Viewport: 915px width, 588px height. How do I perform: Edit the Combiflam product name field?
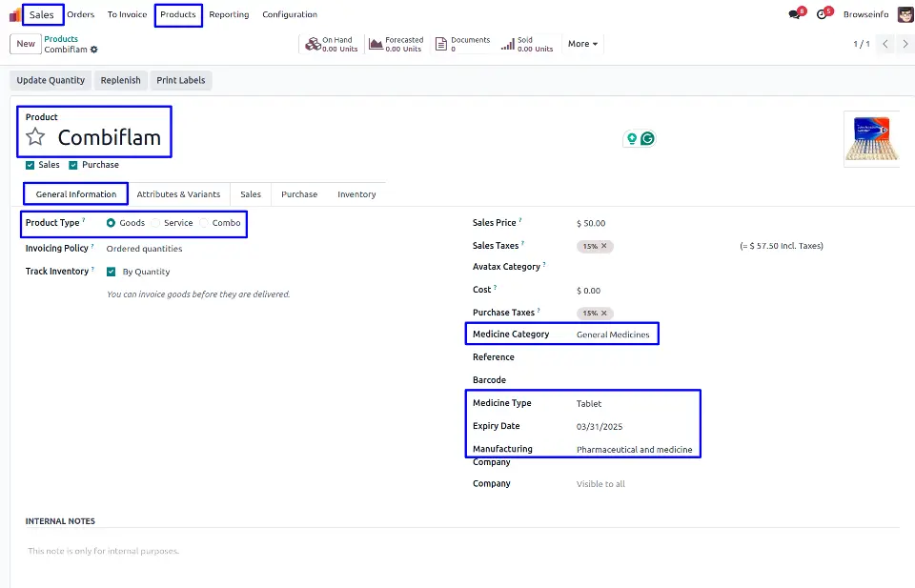[x=109, y=137]
